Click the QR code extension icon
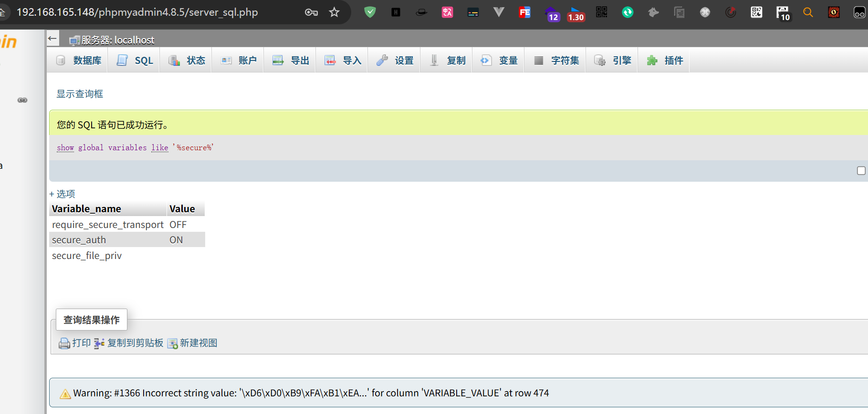 point(601,12)
